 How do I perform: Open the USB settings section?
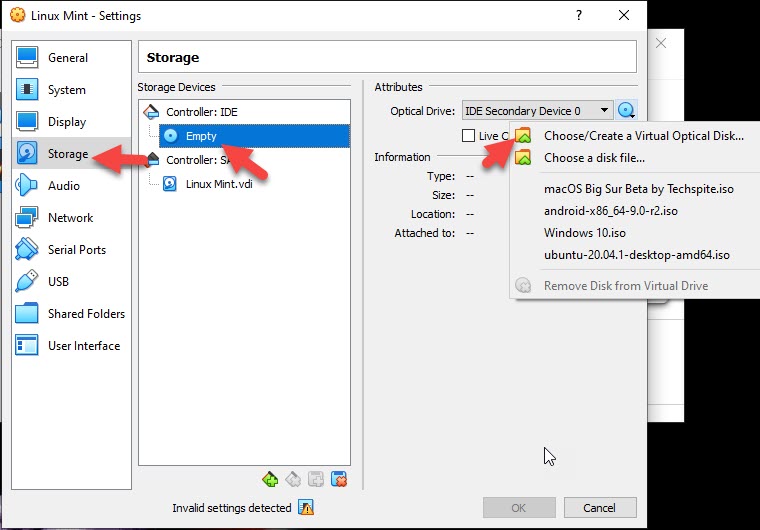coord(58,282)
